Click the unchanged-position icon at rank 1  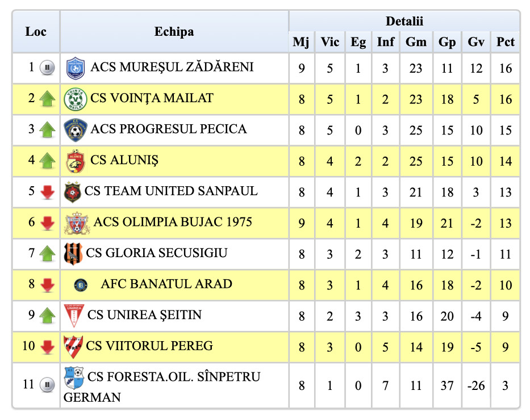tap(48, 68)
